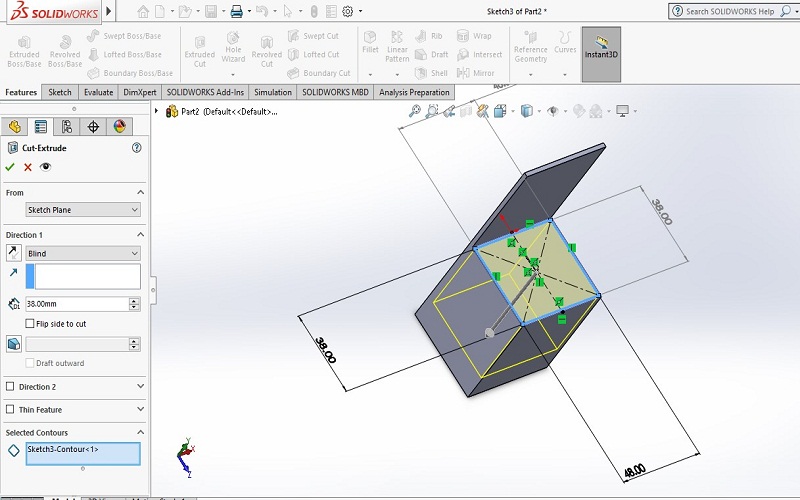Print with the printer icon
Screen dimensions: 800x500
(236, 11)
